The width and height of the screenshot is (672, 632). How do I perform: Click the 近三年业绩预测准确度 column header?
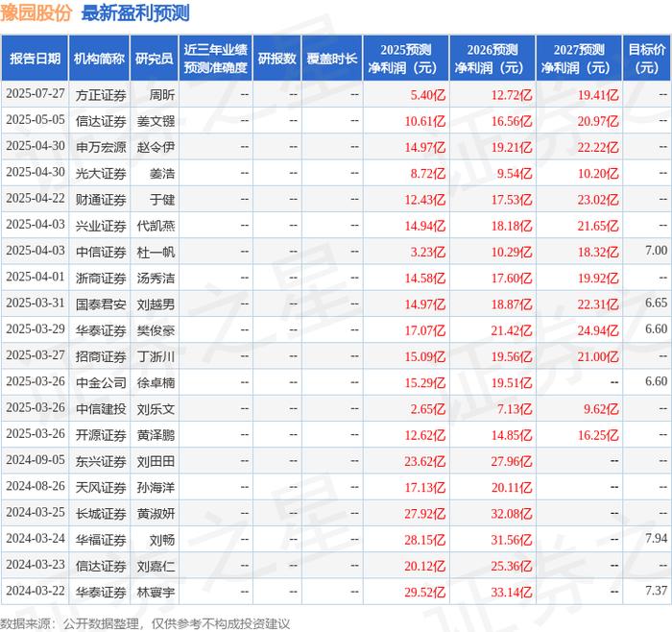click(x=216, y=59)
